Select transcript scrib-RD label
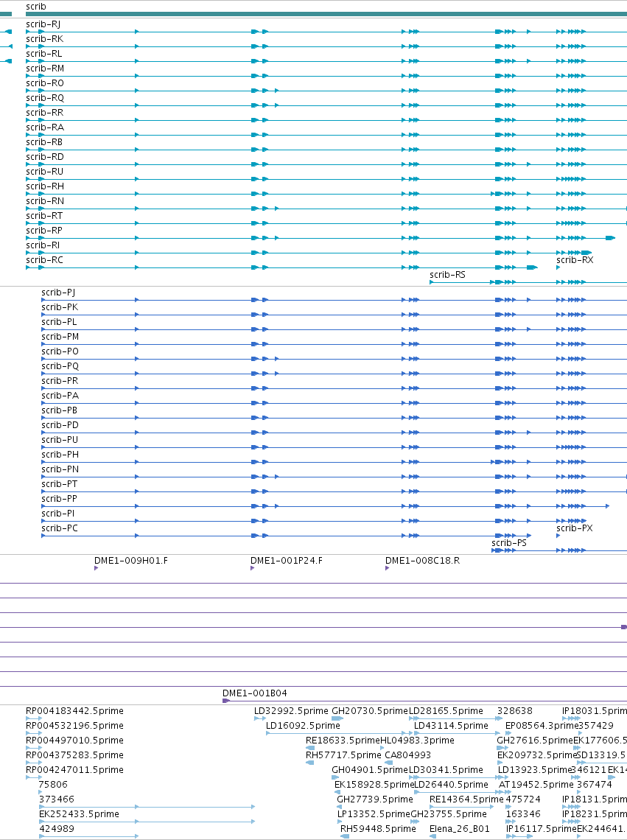The width and height of the screenshot is (627, 840). [45, 156]
